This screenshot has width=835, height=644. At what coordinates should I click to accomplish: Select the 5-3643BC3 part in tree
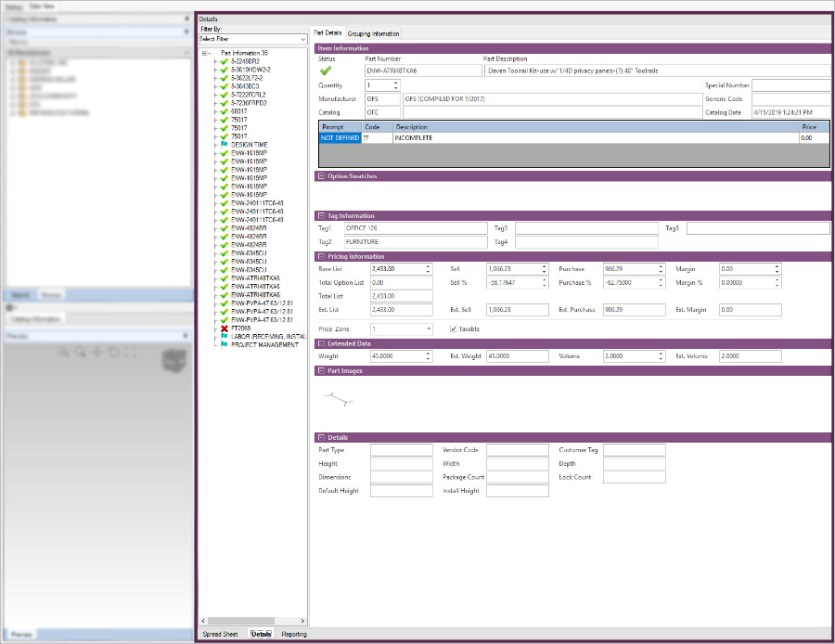point(245,86)
